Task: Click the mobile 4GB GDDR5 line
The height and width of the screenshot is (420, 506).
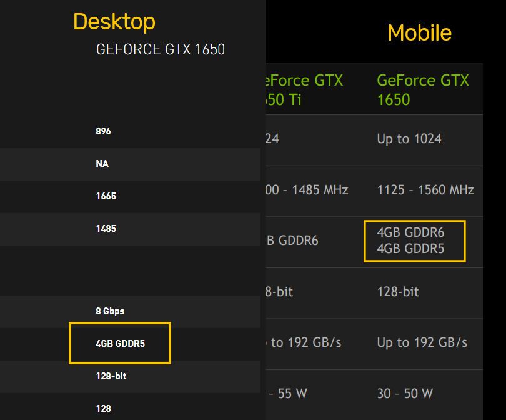Action: tap(410, 249)
